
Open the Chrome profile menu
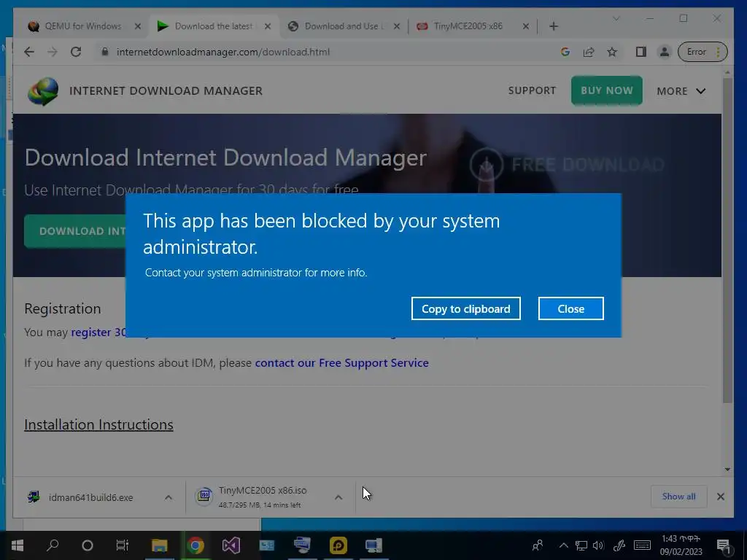click(664, 52)
